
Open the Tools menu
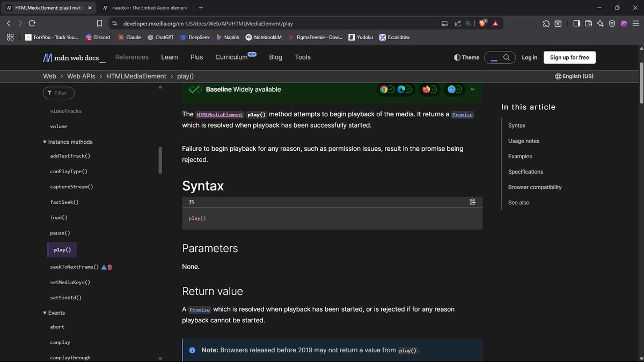(303, 57)
